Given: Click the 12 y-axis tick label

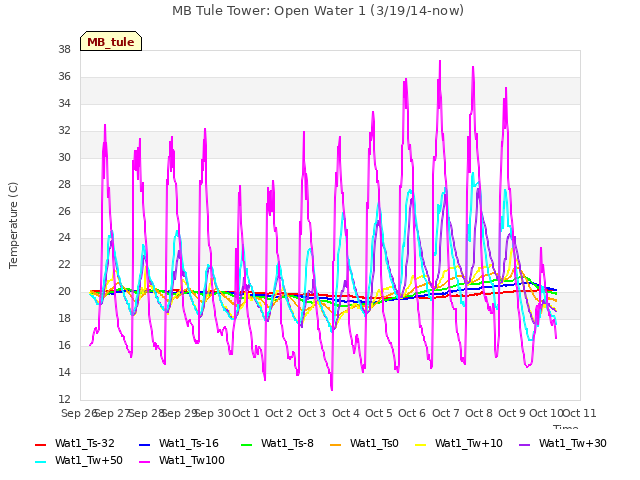Looking at the screenshot, I should coord(64,399).
